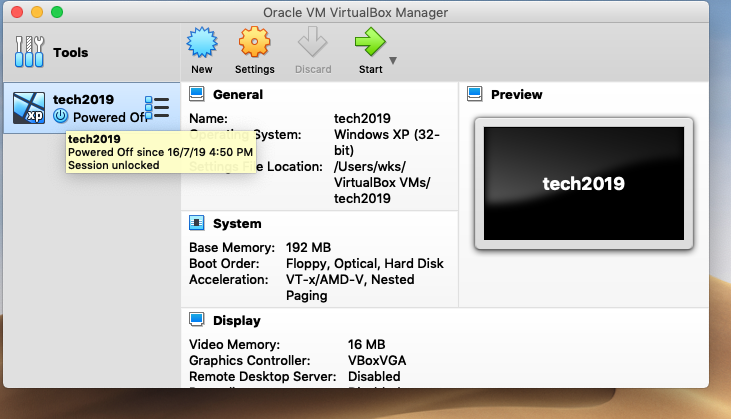Click the New virtual machine icon
The width and height of the screenshot is (731, 419).
pos(202,42)
